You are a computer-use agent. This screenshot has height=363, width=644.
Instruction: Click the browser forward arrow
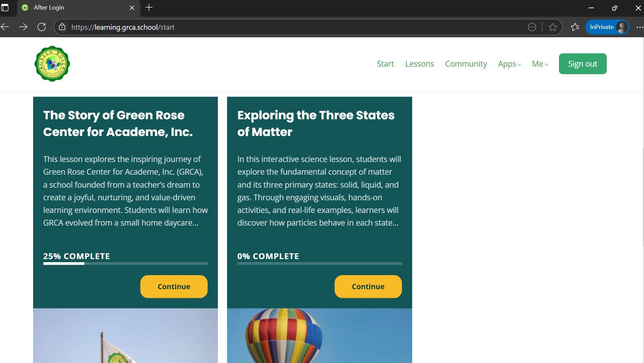[x=23, y=27]
